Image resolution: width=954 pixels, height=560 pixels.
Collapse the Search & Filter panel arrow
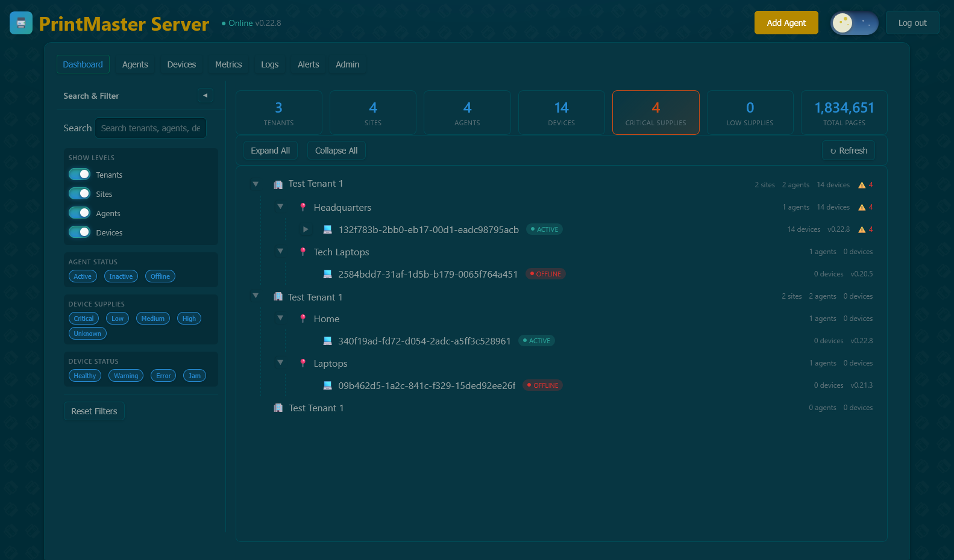click(x=206, y=95)
